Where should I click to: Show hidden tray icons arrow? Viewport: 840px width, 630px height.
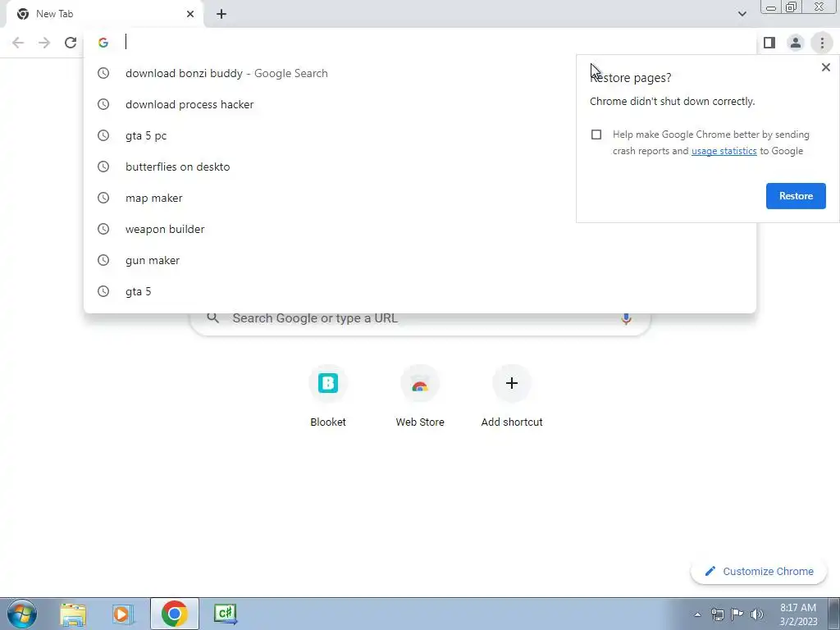(x=697, y=614)
